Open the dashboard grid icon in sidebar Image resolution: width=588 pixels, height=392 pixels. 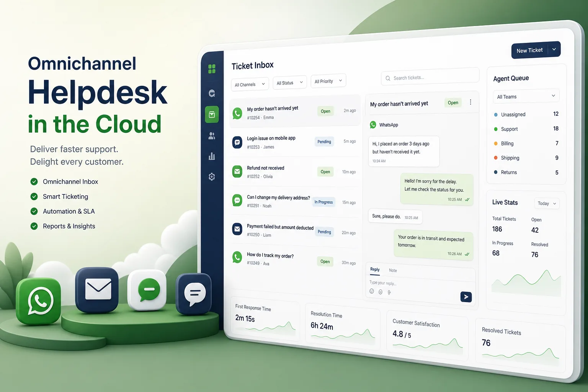click(212, 69)
